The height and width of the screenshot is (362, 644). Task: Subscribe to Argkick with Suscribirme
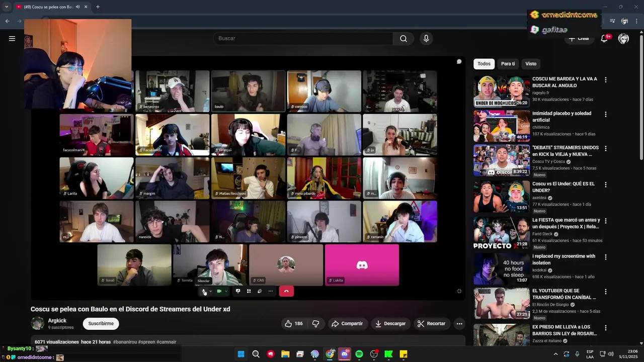pyautogui.click(x=101, y=324)
